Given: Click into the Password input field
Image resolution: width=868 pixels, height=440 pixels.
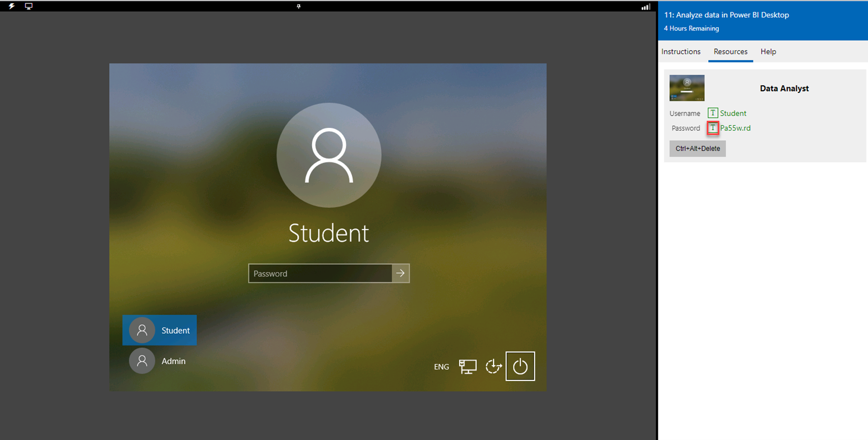Looking at the screenshot, I should [320, 273].
